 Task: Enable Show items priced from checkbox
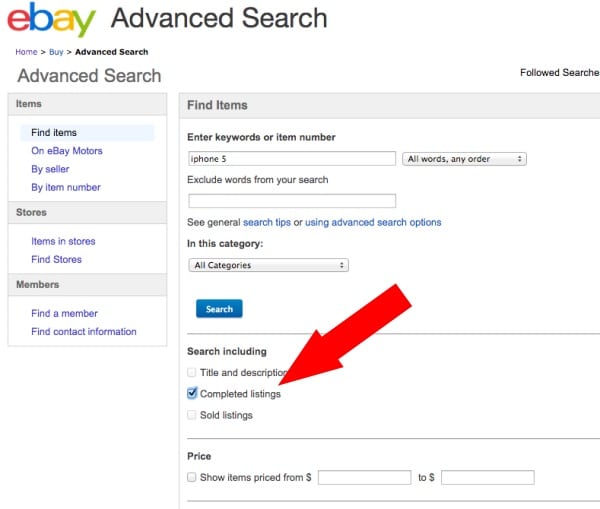click(x=192, y=477)
